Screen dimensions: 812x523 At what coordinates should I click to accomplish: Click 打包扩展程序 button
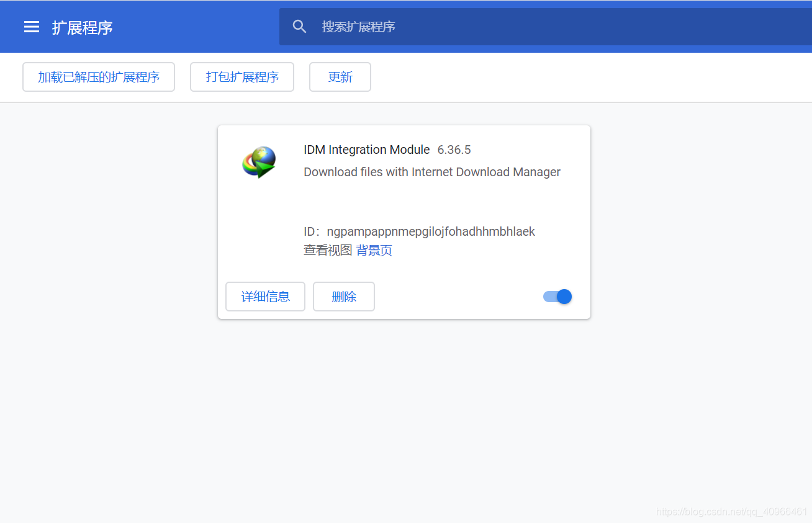point(242,77)
